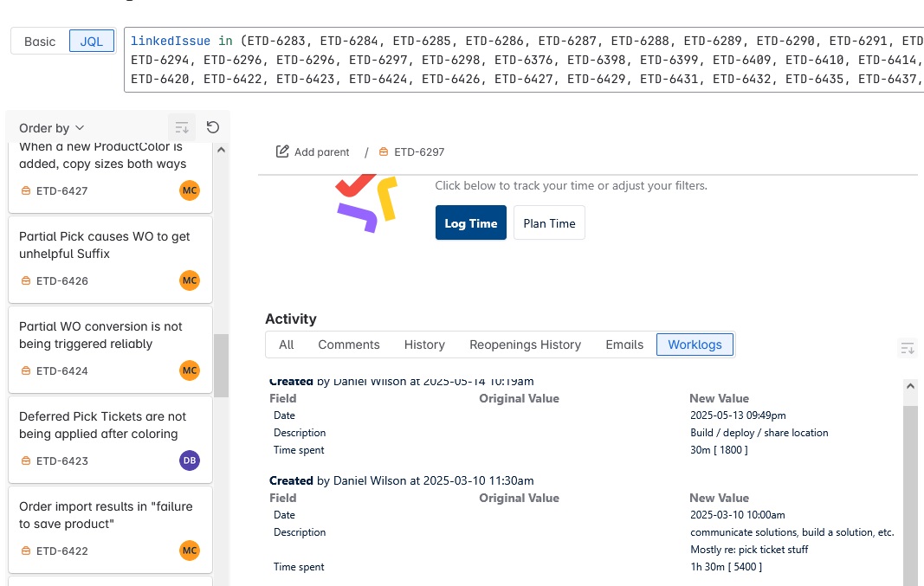
Task: Click the issue list scrollbar thumb
Action: pos(221,366)
